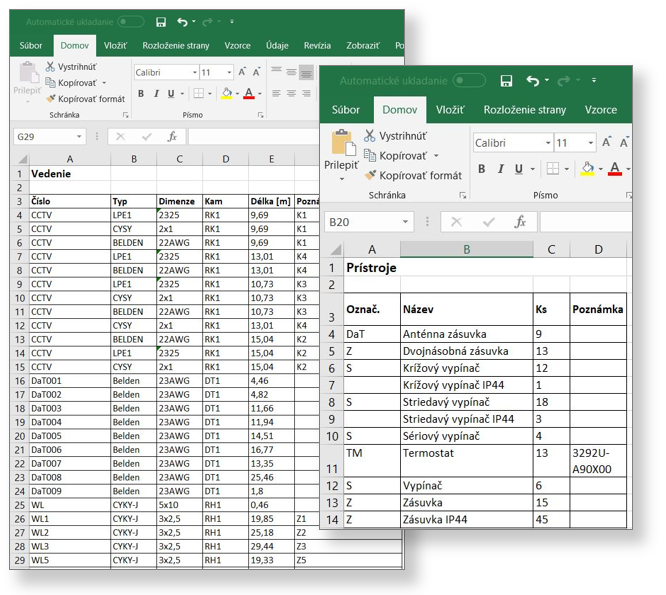Expand Prilepiť arrow in Prístroje window
666x595 pixels.
click(341, 179)
